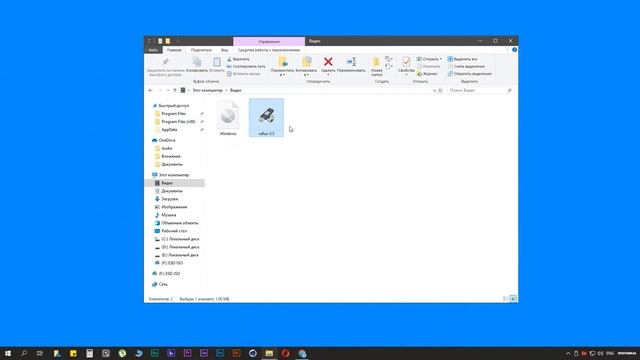
Task: Create a new folder with Новая папка
Action: [376, 67]
